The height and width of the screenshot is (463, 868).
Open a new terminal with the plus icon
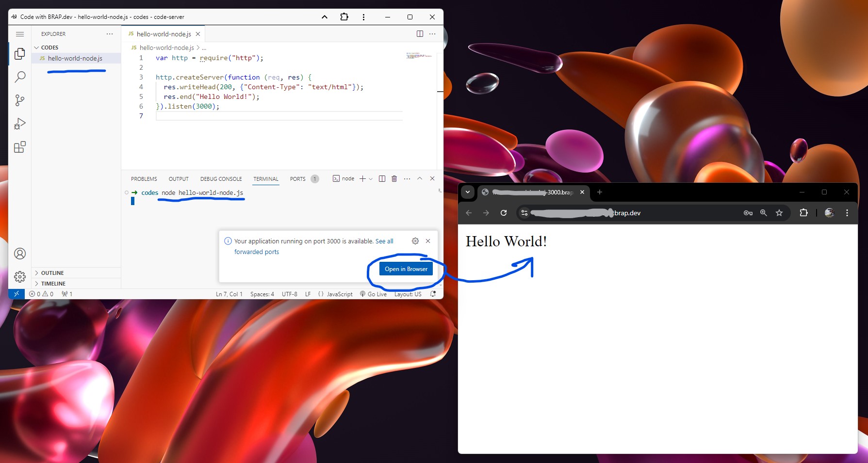(362, 178)
